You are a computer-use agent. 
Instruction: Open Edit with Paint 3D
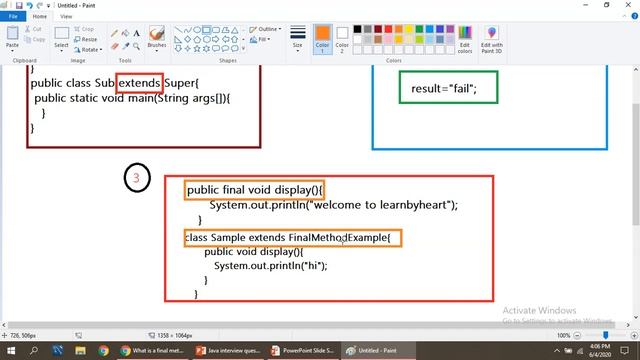click(x=491, y=39)
